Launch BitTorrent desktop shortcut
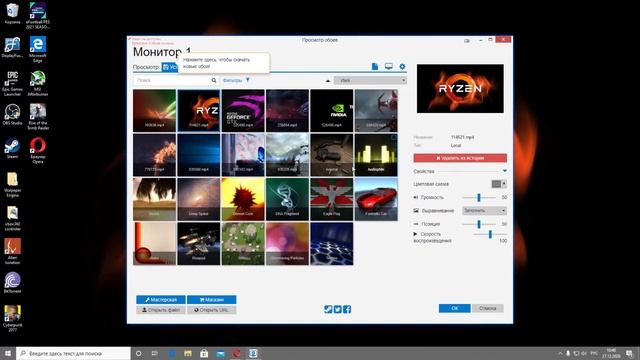This screenshot has width=640, height=360. tap(13, 283)
